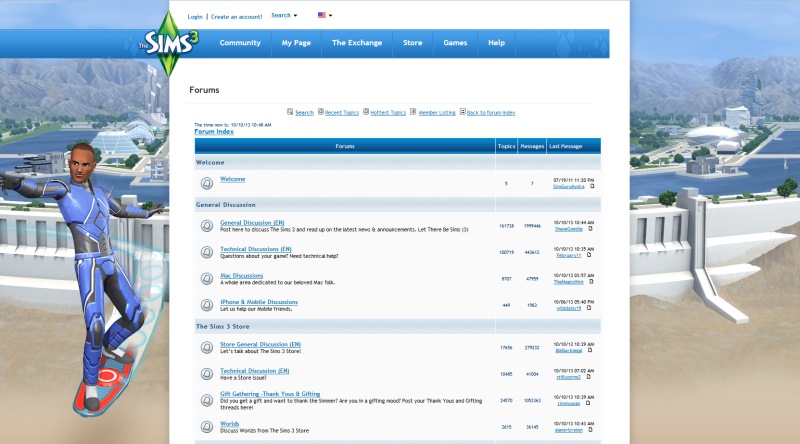Open latest post icon in iPhone & Mobile row
Image resolution: width=800 pixels, height=444 pixels.
pos(589,308)
